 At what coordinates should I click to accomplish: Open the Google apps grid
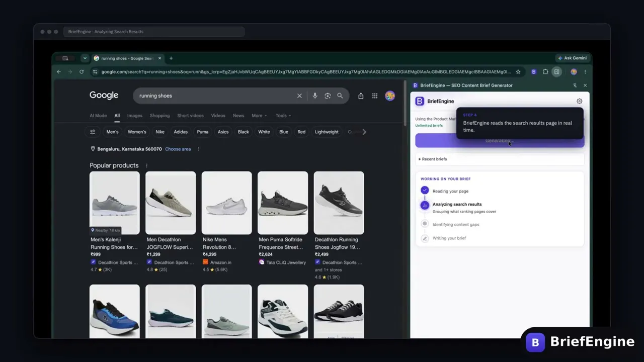pyautogui.click(x=375, y=96)
